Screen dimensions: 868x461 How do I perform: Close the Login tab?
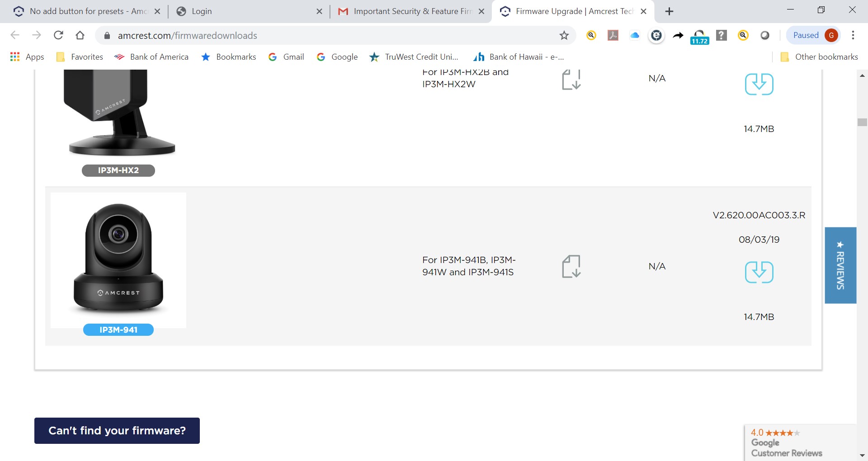319,12
